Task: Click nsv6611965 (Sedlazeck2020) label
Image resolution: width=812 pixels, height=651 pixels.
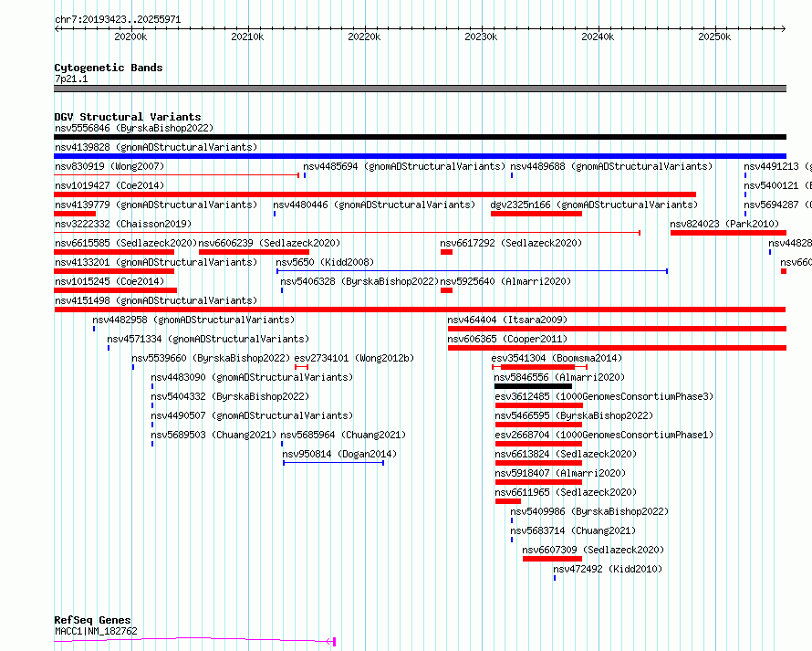Action: coord(566,492)
